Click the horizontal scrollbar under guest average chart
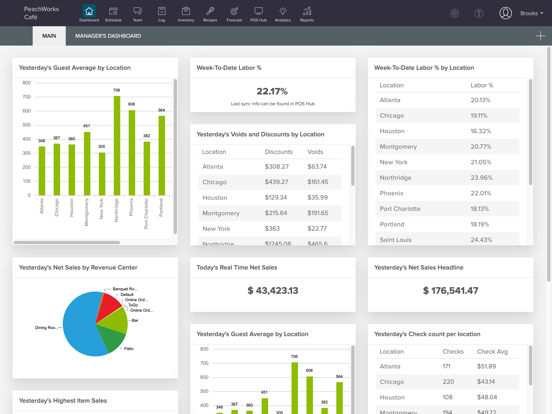This screenshot has height=414, width=552. pos(67,242)
